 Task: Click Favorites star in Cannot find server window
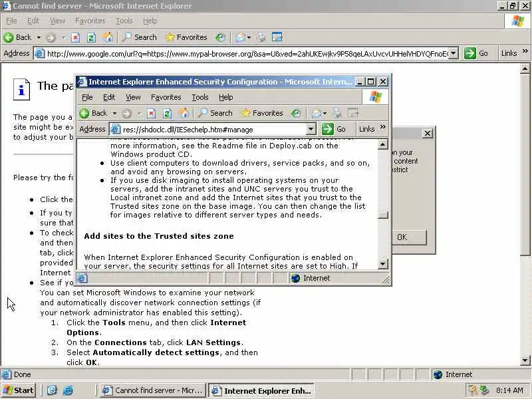186,37
